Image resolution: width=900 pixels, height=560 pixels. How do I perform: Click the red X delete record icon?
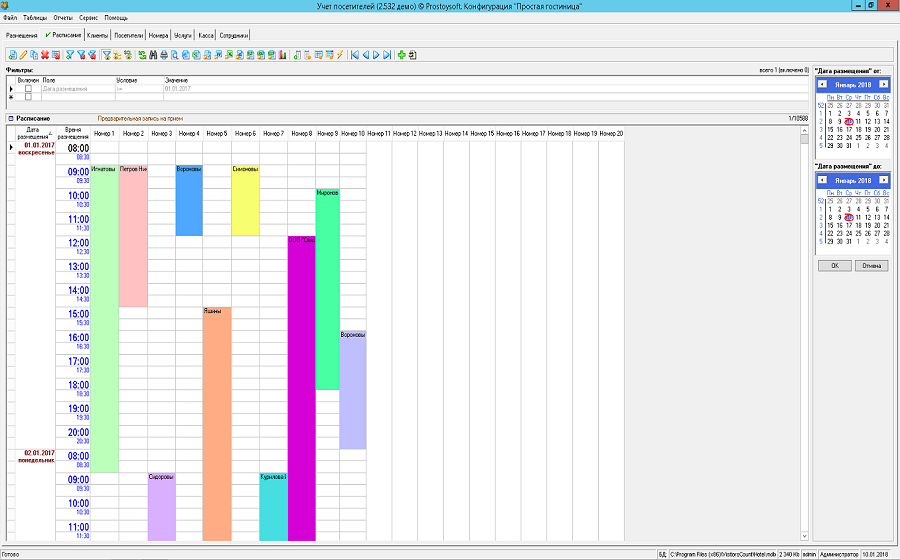pyautogui.click(x=45, y=55)
